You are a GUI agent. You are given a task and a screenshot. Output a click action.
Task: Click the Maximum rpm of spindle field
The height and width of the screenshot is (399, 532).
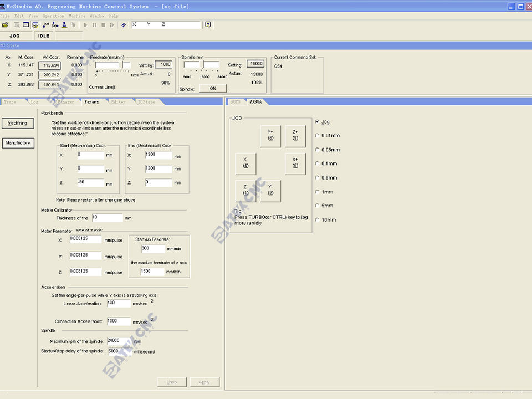pos(119,341)
